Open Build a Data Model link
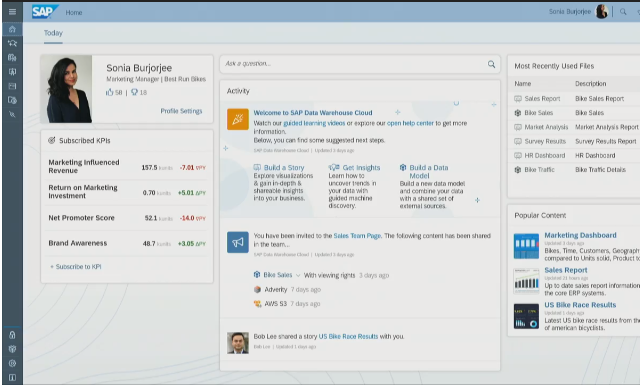This screenshot has width=640, height=387. pyautogui.click(x=429, y=171)
